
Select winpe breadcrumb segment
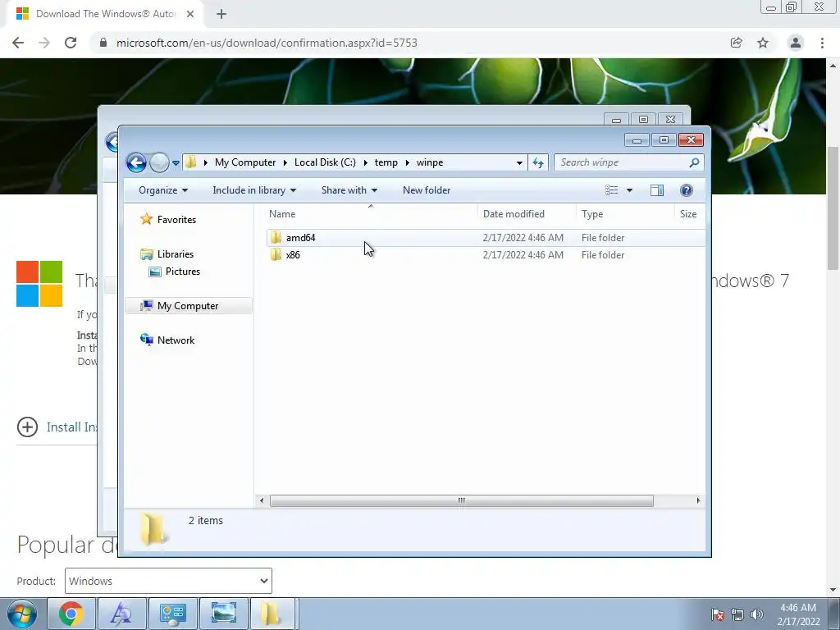pyautogui.click(x=430, y=162)
